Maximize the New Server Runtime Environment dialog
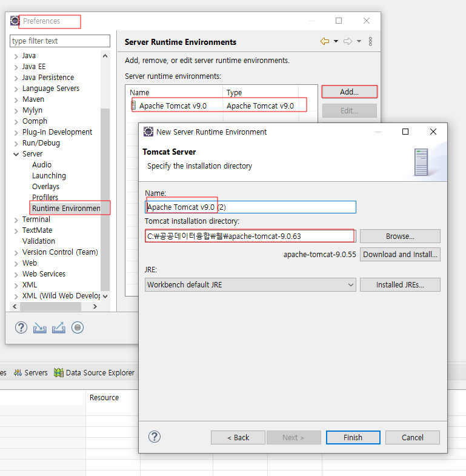The width and height of the screenshot is (466, 476). (x=405, y=132)
